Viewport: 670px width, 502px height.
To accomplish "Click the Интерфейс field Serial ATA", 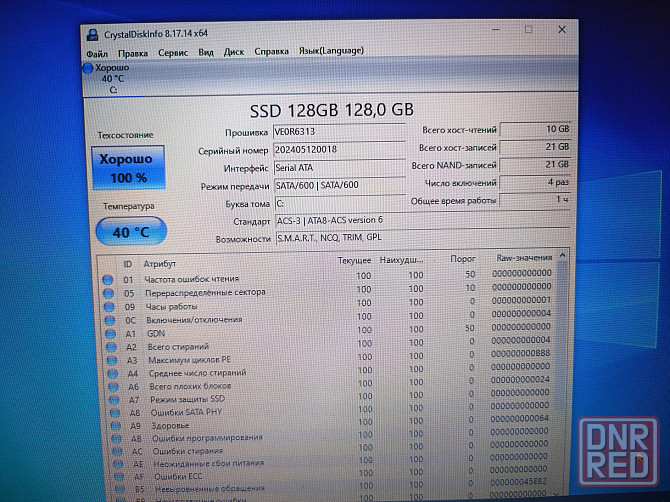I will (x=339, y=167).
